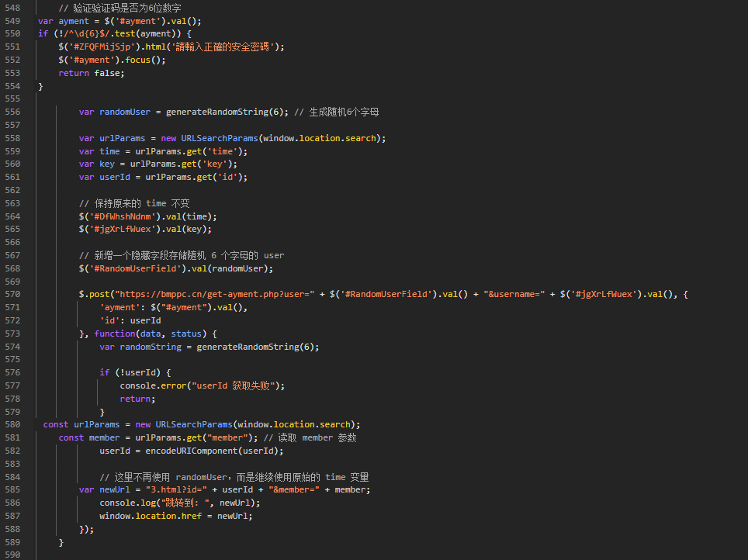
Task: Click encodeURIComponent on line 582
Action: point(192,451)
